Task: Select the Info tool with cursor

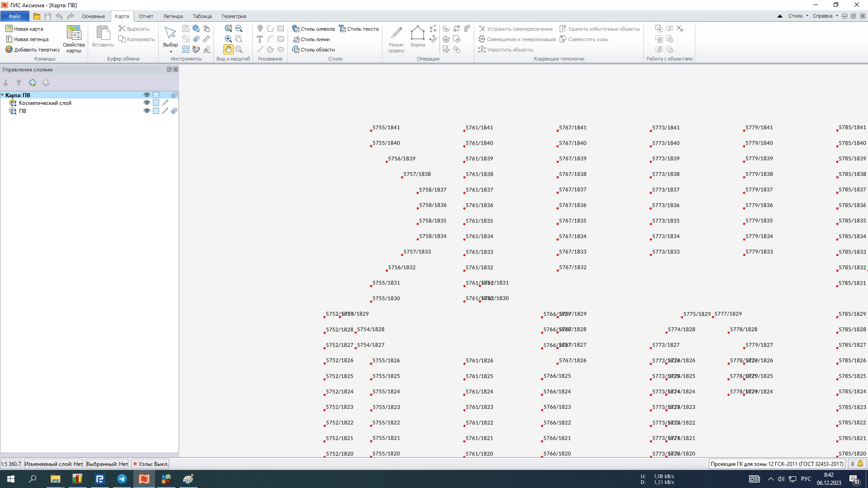Action: [196, 28]
